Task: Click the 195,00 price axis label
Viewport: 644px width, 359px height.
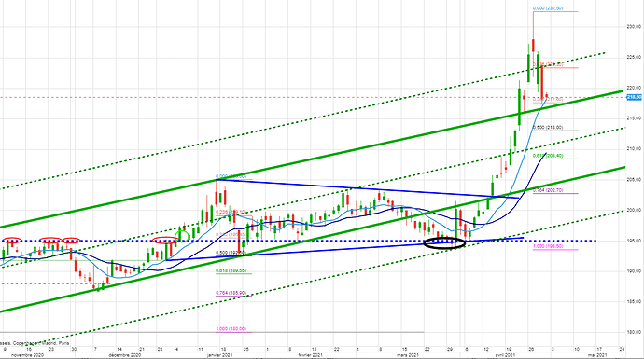Action: pyautogui.click(x=634, y=241)
